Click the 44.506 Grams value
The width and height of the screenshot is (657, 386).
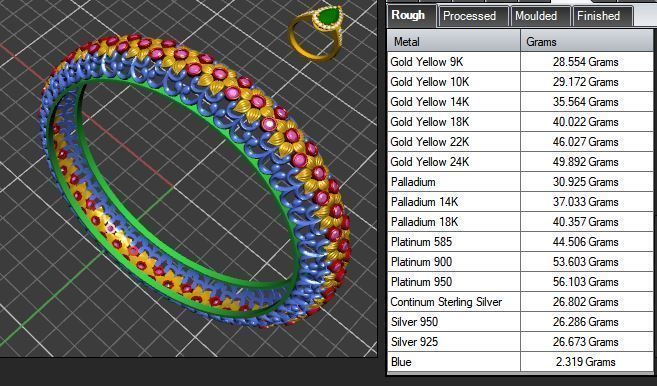[585, 242]
